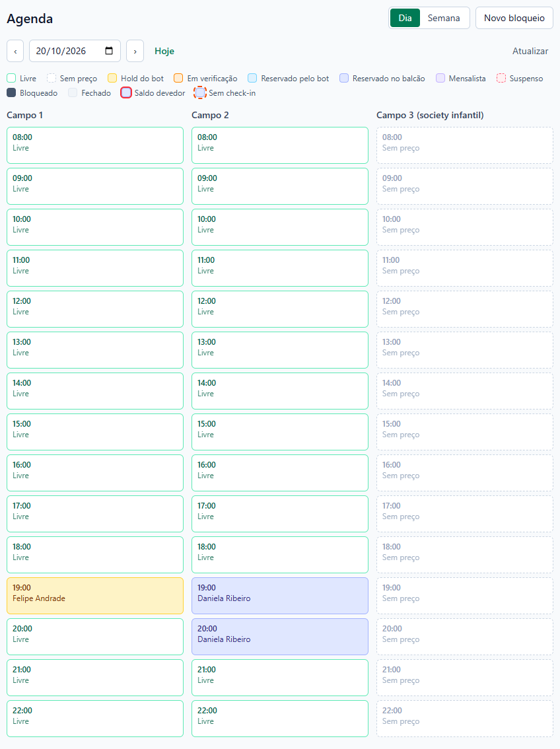Refresh the agenda with Atualizar
This screenshot has width=560, height=749.
[530, 51]
